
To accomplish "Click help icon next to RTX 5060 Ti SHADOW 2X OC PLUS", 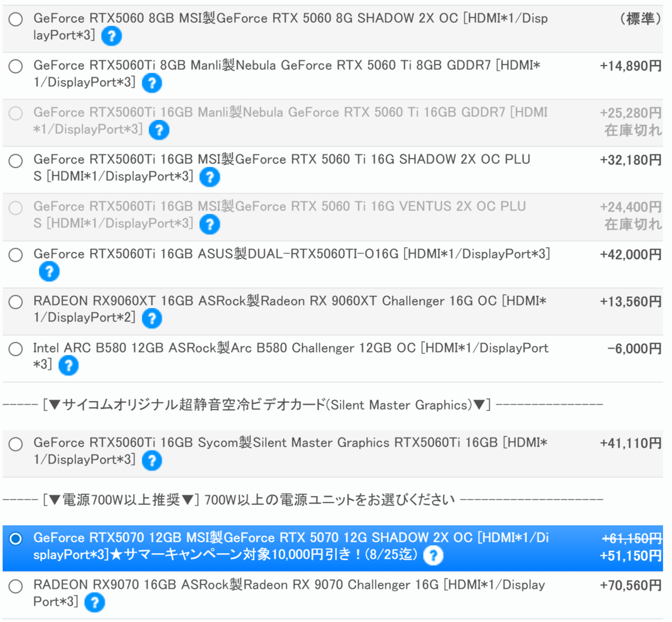I will [209, 177].
